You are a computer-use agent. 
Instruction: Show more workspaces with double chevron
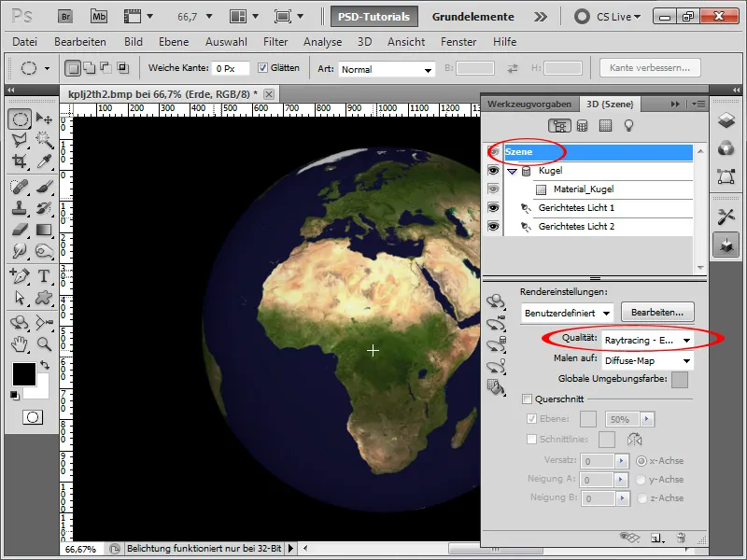click(x=541, y=17)
